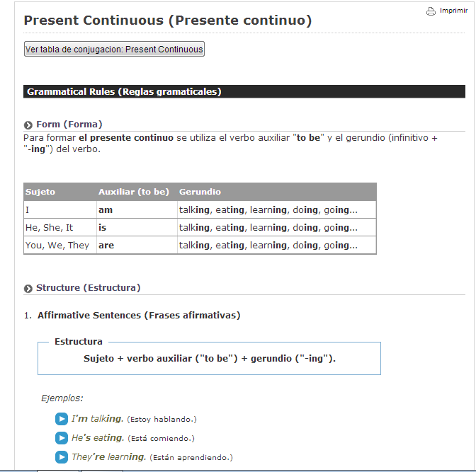Click the Auxiliar (to be) column header

click(x=137, y=192)
